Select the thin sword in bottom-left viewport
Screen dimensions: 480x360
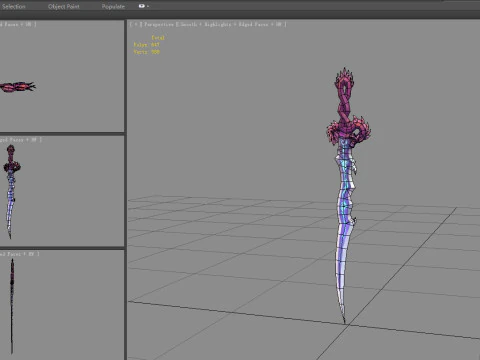pyautogui.click(x=12, y=306)
